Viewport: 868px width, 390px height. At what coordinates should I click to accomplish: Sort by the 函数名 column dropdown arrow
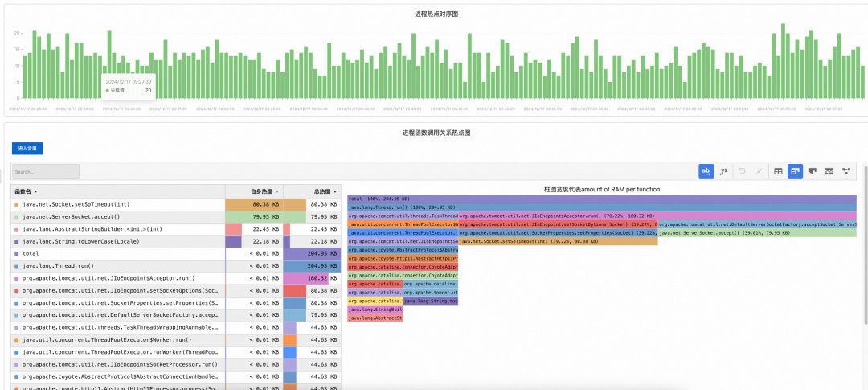tap(35, 191)
